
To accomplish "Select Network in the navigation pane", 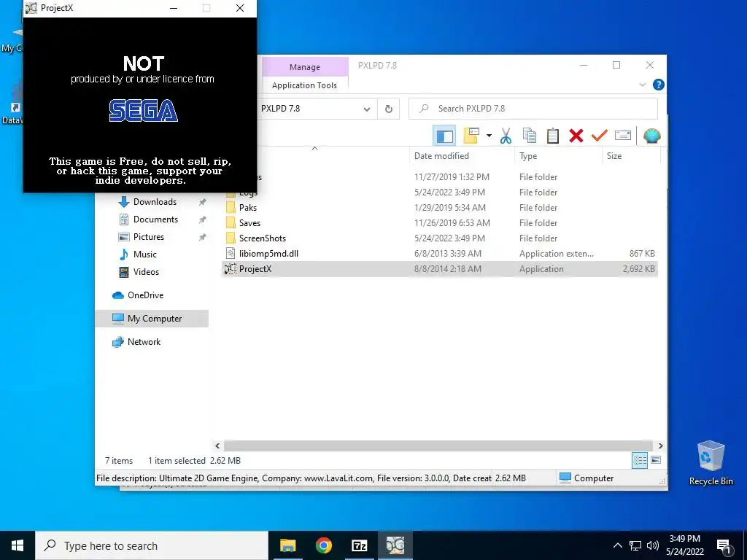I will [144, 342].
